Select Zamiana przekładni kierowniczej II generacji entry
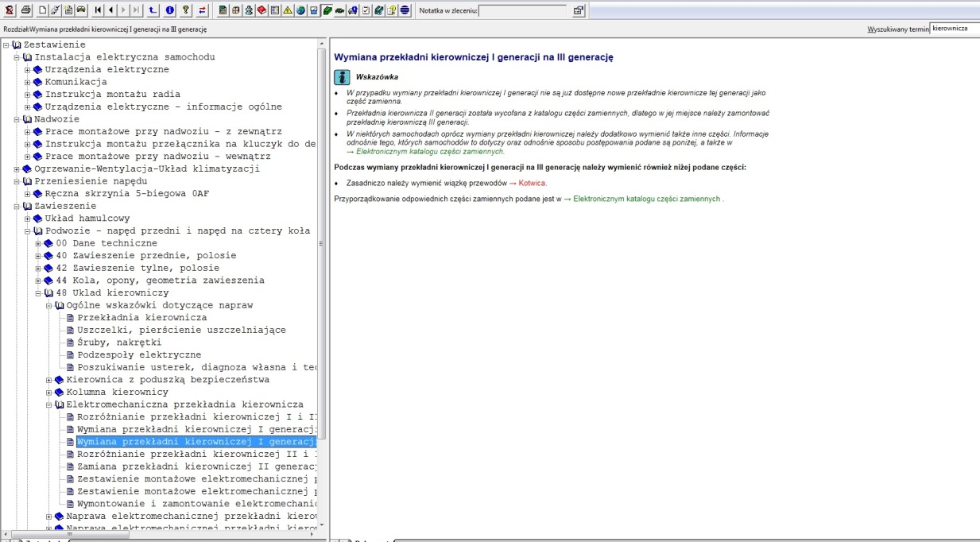The height and width of the screenshot is (542, 980). [197, 467]
